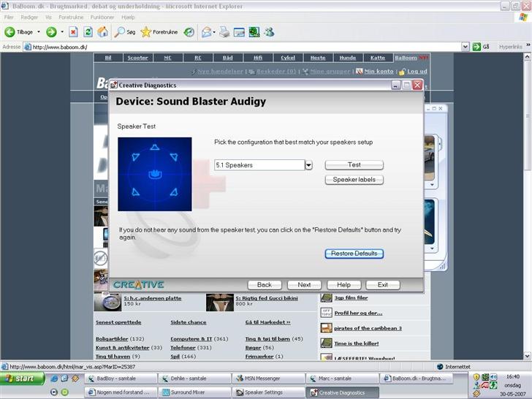Click the subwoofer icon in speaker diagram
Screen dimensions: 532x399
click(x=154, y=173)
